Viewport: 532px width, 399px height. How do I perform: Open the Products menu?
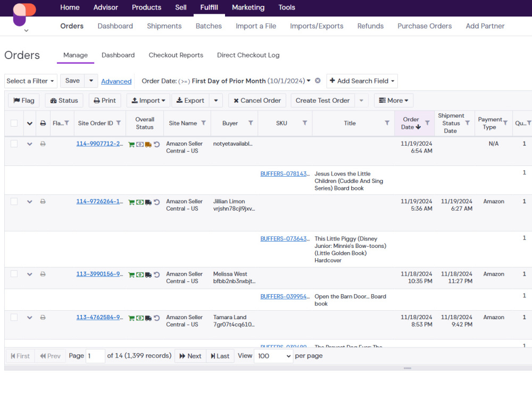(147, 7)
